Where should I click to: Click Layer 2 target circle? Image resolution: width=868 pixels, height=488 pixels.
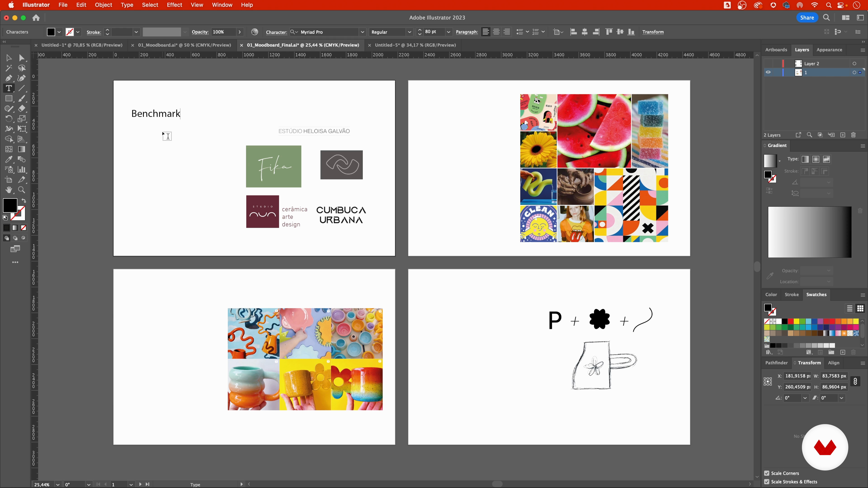tap(854, 64)
